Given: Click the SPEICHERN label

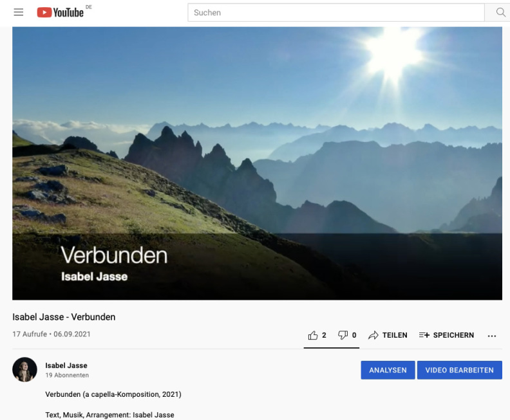Looking at the screenshot, I should pyautogui.click(x=453, y=335).
